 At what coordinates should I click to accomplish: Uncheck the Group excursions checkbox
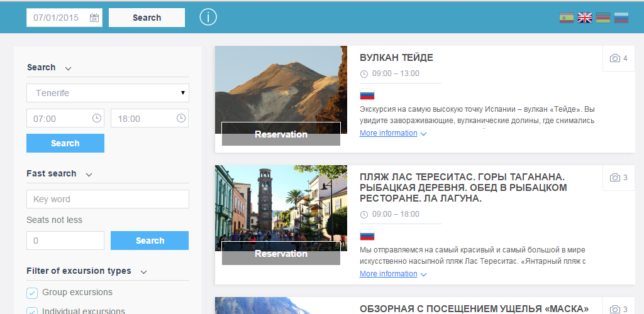pyautogui.click(x=32, y=293)
